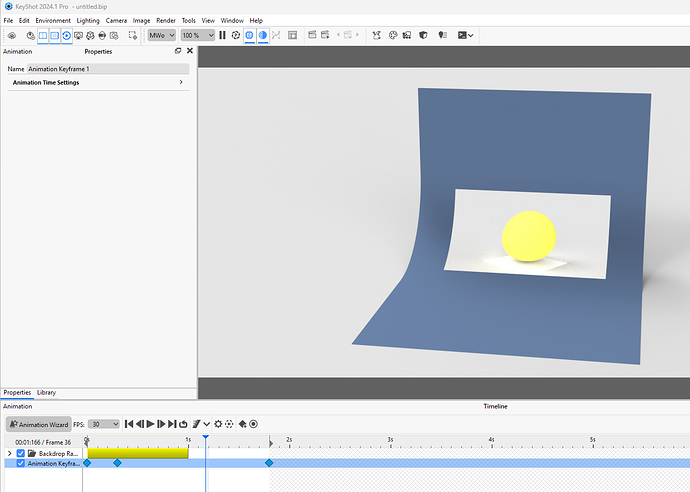Open the Lighting menu
The image size is (690, 492).
tap(88, 20)
